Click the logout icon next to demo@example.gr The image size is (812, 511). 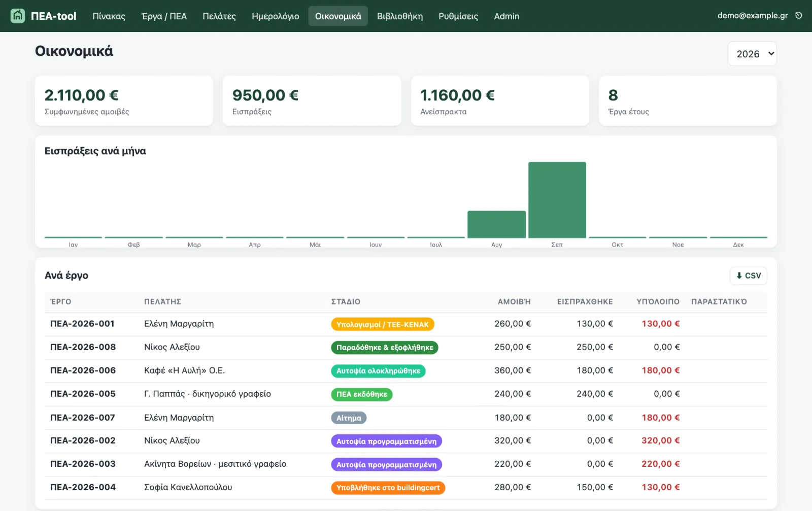coord(799,16)
